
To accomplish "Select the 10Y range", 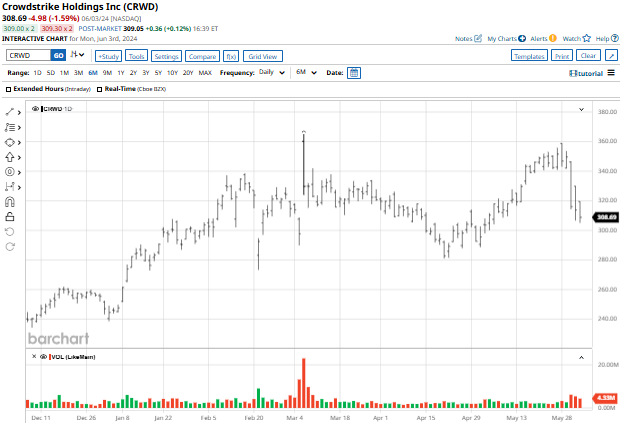I will pos(172,73).
